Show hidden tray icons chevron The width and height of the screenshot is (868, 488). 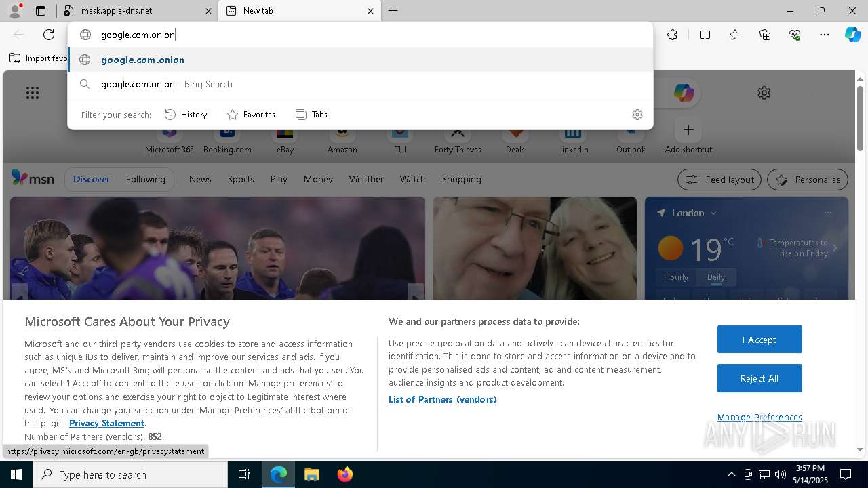(731, 474)
